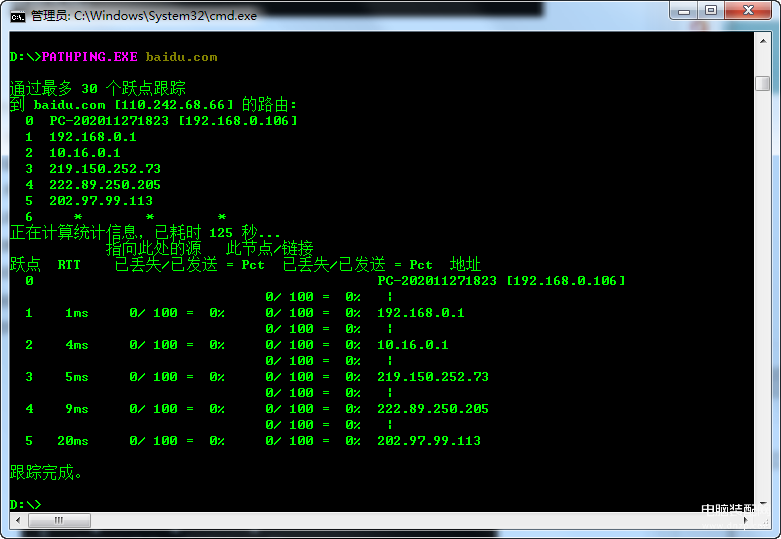Close the cmd.exe window

pyautogui.click(x=748, y=11)
